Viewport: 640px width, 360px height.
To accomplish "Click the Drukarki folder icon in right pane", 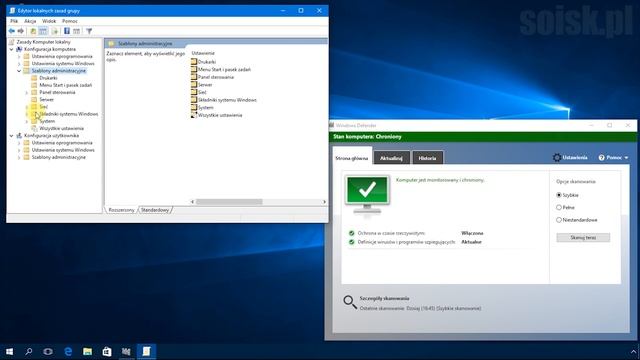I will tap(194, 62).
